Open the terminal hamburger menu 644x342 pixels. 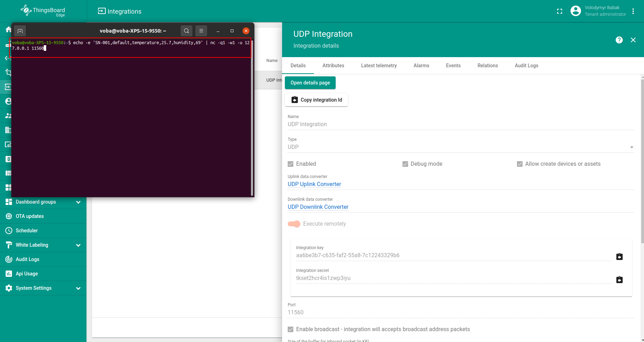pos(201,31)
